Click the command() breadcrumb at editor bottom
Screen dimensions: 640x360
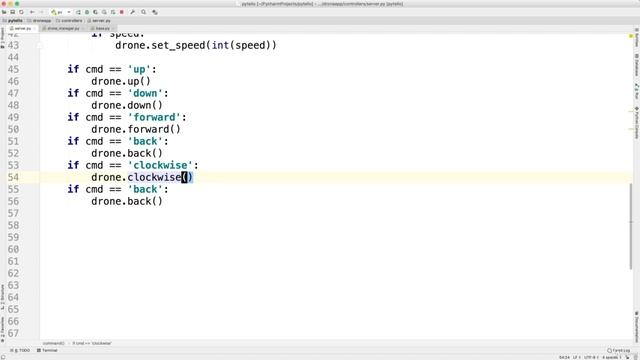point(53,343)
